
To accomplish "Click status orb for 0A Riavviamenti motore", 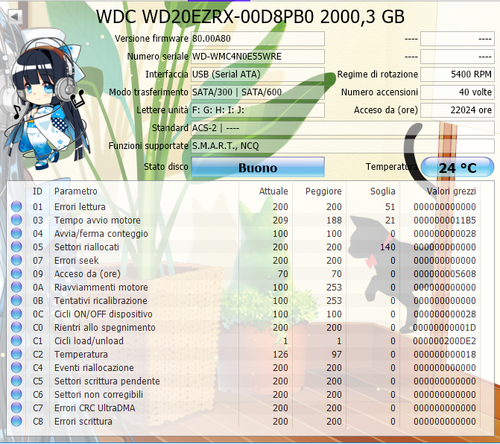I will [x=16, y=287].
